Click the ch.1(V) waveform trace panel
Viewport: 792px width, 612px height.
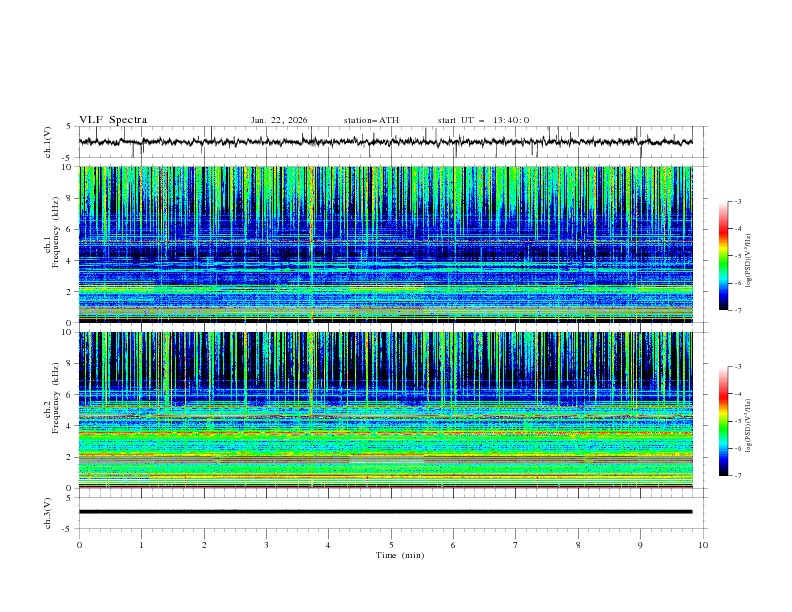pyautogui.click(x=390, y=142)
